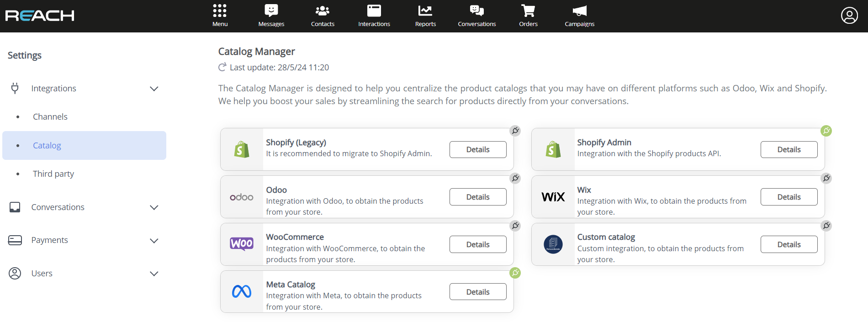The height and width of the screenshot is (327, 868).
Task: Open the user profile avatar icon
Action: tap(849, 16)
